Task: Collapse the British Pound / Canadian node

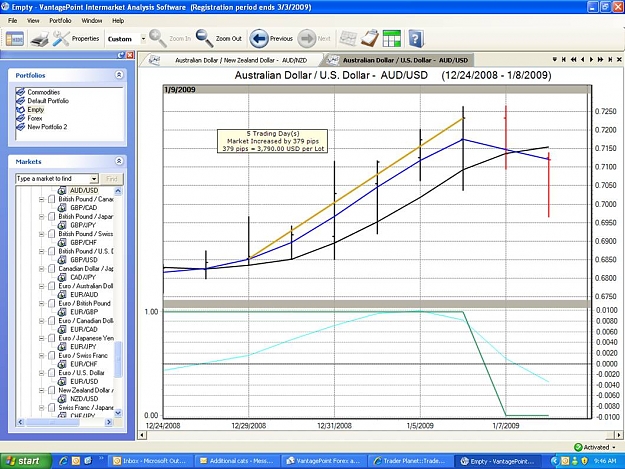Action: coord(41,199)
